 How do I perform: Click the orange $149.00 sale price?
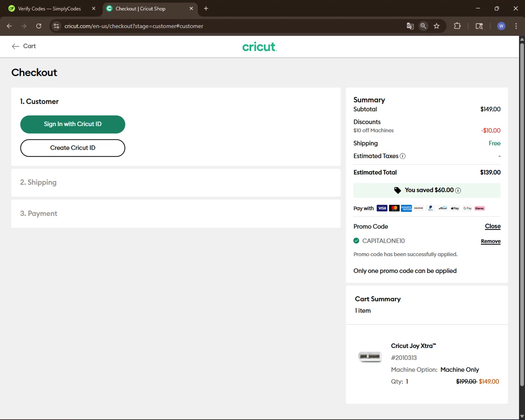coord(489,381)
